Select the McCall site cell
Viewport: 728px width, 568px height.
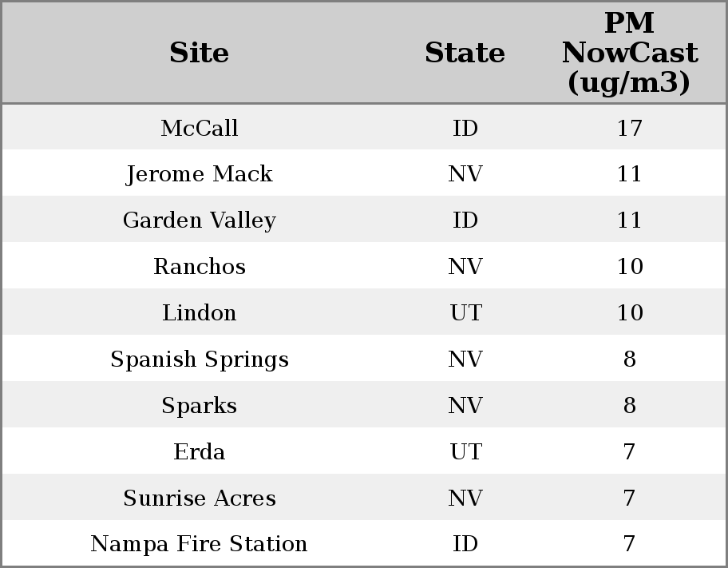pos(200,128)
